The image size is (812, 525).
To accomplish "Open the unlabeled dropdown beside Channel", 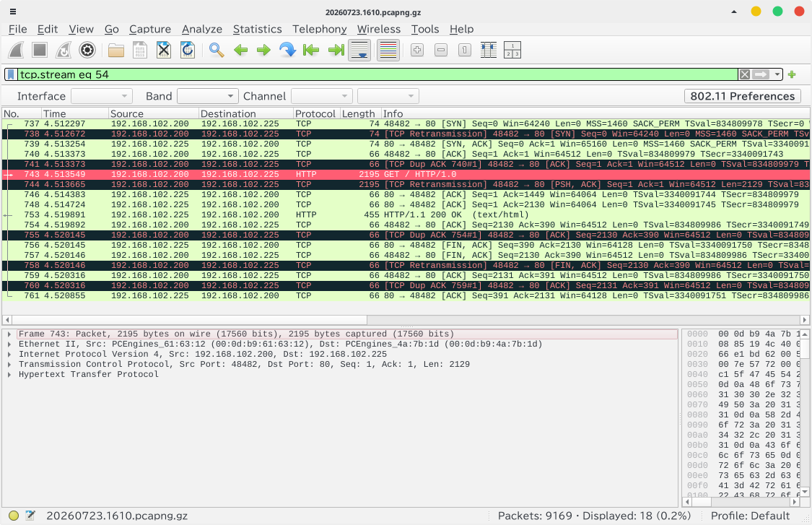I will (x=388, y=96).
